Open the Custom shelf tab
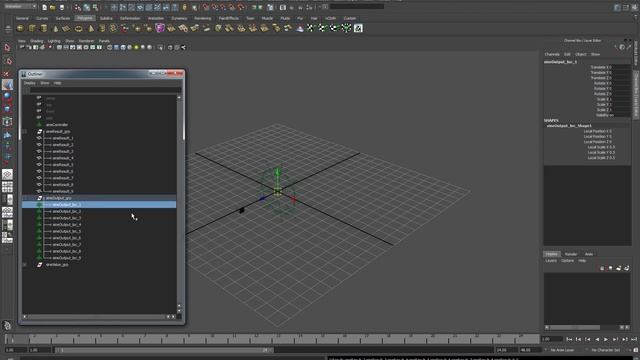Viewport: 640px width, 360px height. pos(349,18)
